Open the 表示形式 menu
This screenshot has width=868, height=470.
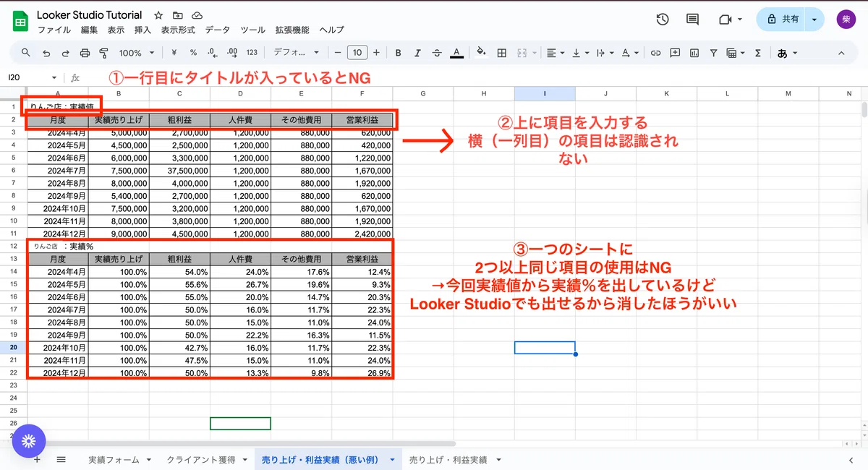[178, 30]
